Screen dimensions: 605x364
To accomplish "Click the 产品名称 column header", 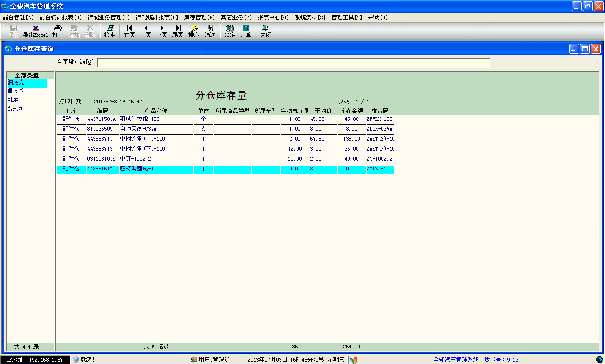I will point(156,111).
